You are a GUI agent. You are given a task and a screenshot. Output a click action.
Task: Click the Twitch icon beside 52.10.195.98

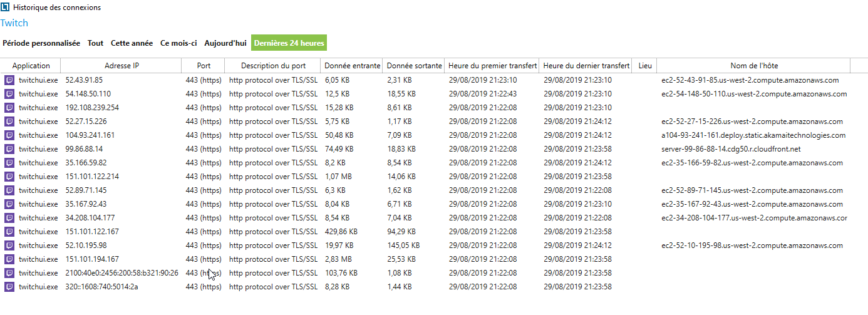9,245
